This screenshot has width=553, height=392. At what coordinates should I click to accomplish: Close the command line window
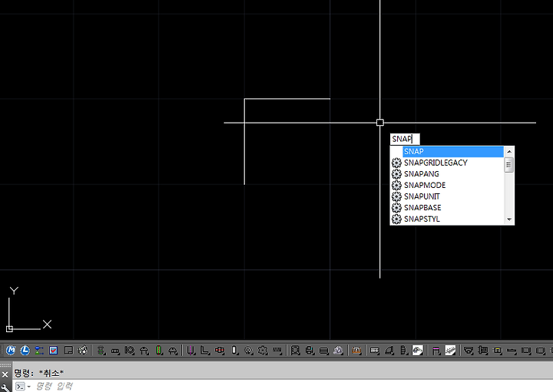coord(5,374)
